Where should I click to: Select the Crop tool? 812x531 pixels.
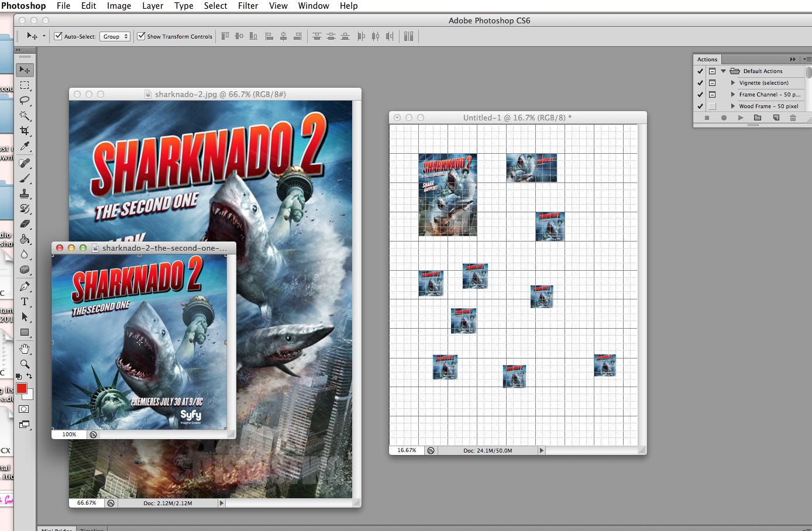coord(25,131)
